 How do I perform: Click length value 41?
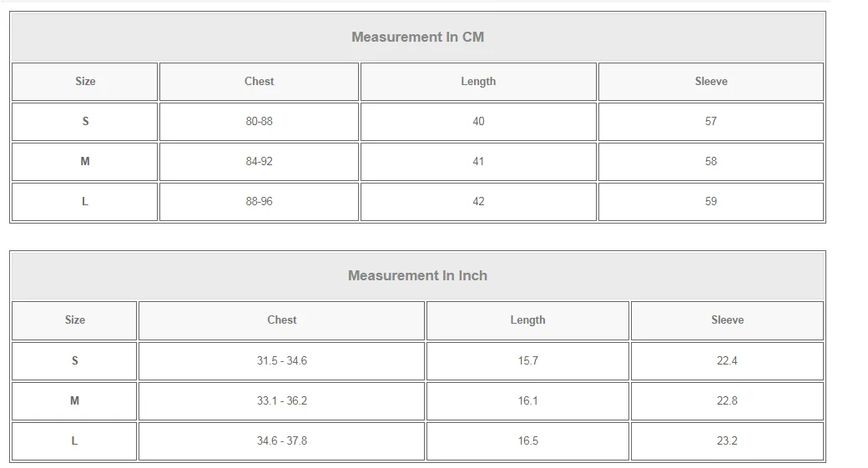pyautogui.click(x=478, y=161)
